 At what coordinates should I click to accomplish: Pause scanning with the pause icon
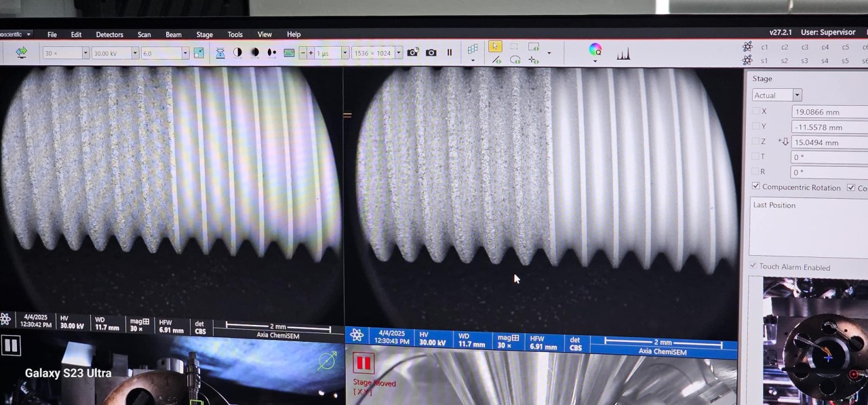tap(449, 53)
